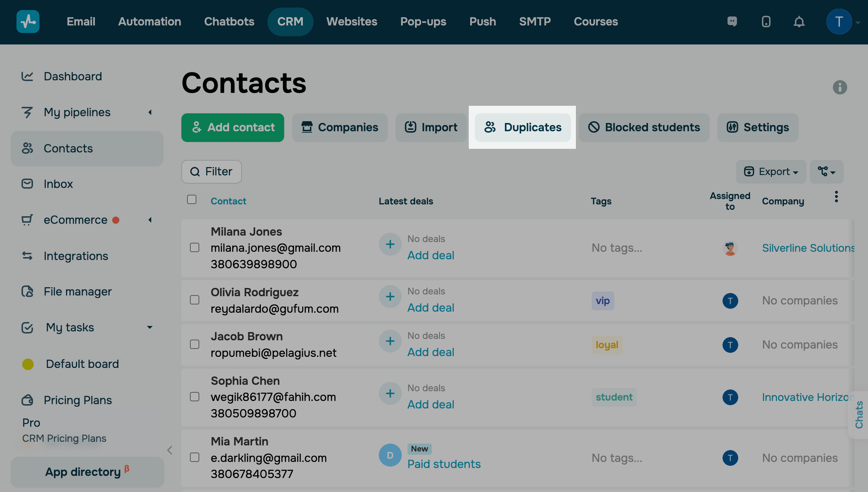Open CRM contact Settings
This screenshot has height=492, width=868.
click(x=757, y=127)
